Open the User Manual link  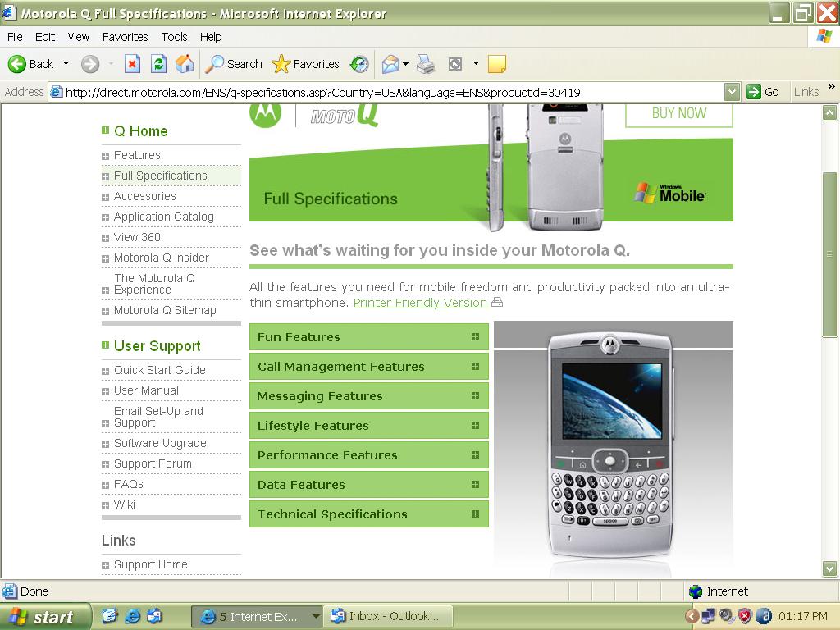[146, 391]
